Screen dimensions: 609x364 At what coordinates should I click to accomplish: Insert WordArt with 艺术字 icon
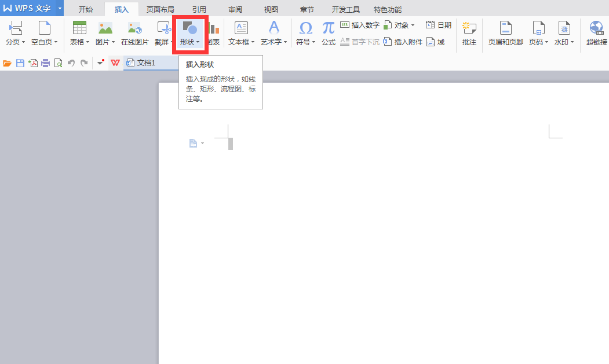274,28
